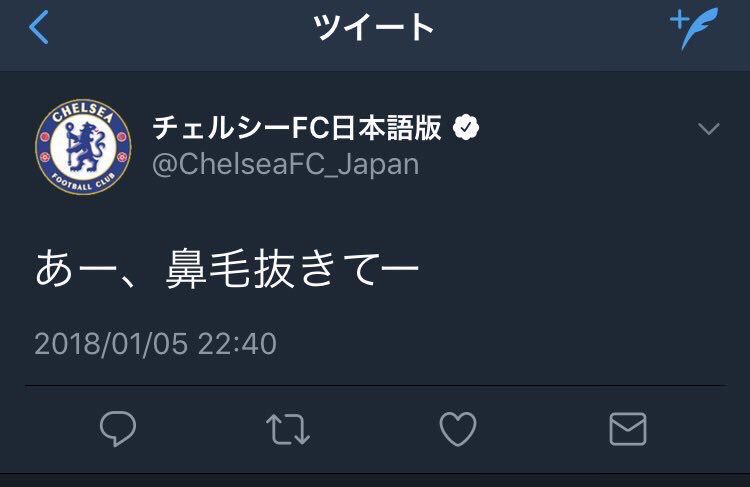Click the CHELSEA text on the crest
750x487 pixels.
click(x=83, y=116)
